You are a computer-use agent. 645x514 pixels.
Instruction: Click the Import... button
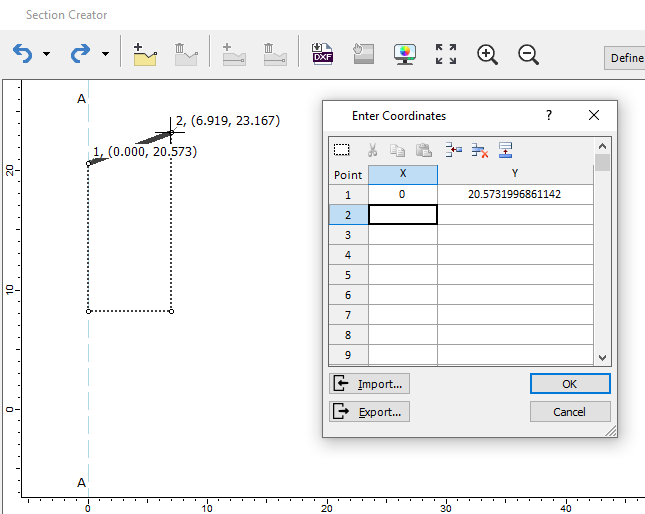point(369,384)
